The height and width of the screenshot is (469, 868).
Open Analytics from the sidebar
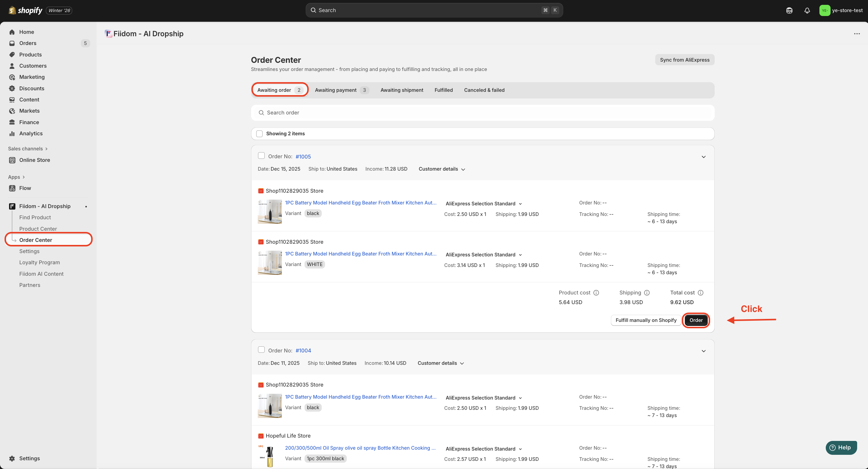(x=31, y=133)
